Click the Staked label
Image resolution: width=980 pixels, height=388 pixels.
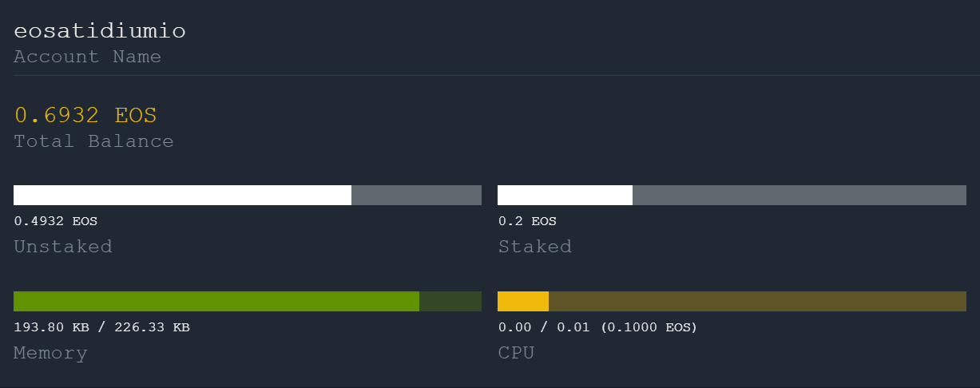tap(534, 247)
